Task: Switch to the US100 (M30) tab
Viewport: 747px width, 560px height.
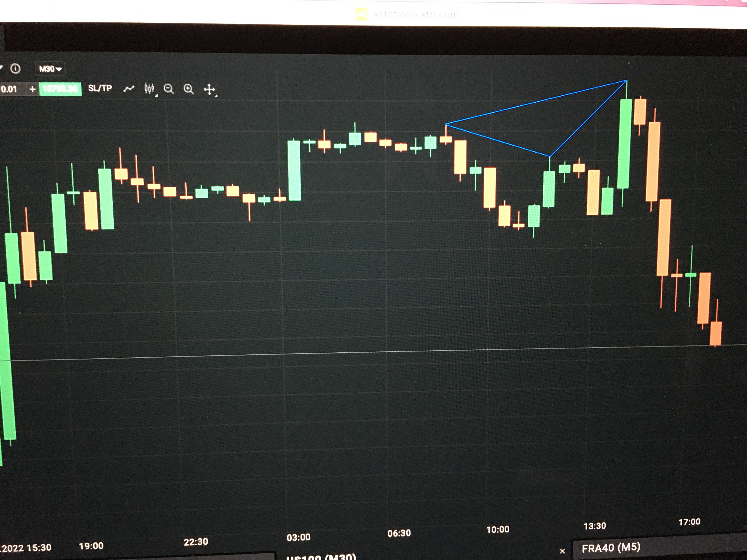Action: tap(321, 557)
